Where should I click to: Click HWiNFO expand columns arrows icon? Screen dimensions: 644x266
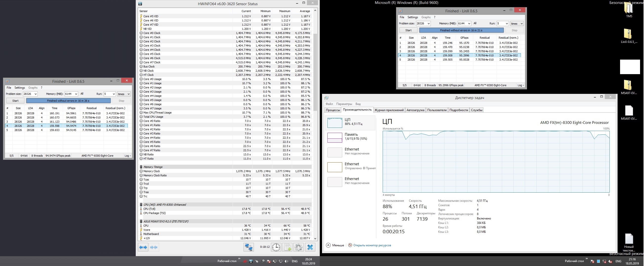pos(143,247)
